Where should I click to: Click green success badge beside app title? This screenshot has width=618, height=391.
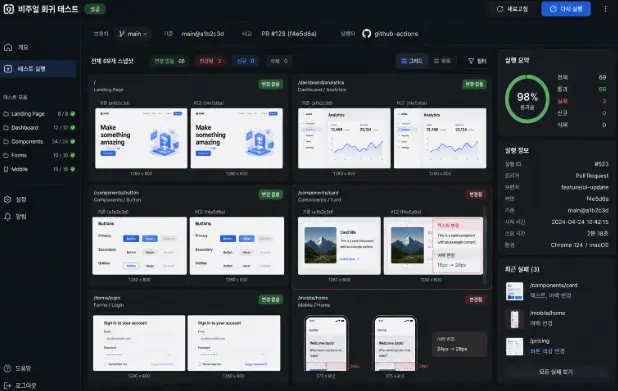tap(95, 9)
